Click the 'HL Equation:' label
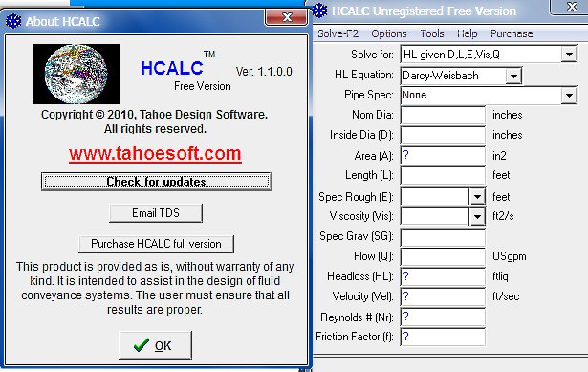The image size is (588, 372). pyautogui.click(x=364, y=75)
